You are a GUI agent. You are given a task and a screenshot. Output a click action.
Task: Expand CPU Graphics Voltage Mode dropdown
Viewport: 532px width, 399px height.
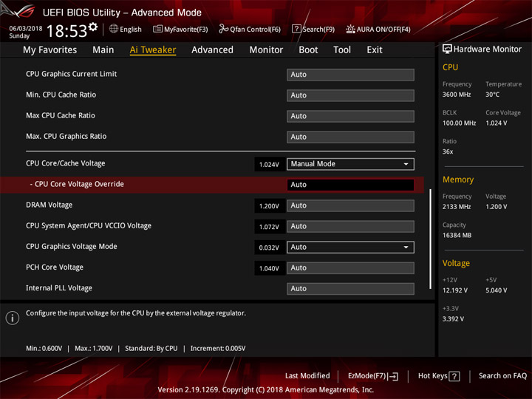(350, 247)
